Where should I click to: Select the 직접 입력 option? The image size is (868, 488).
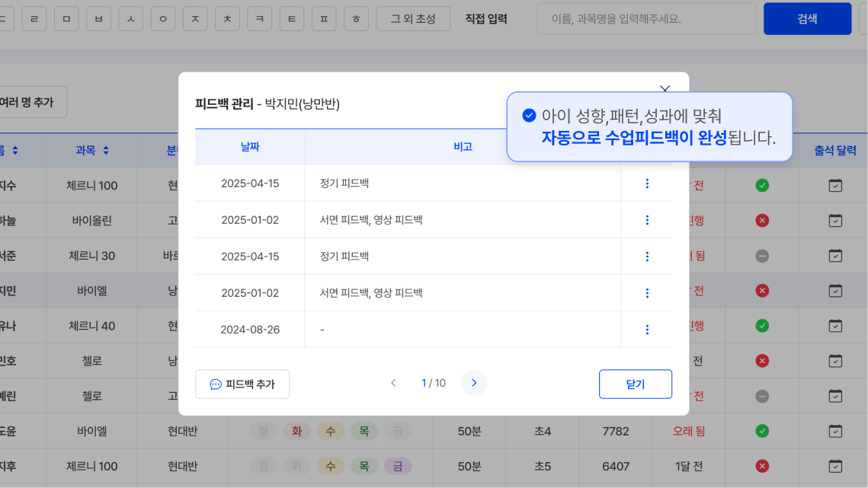(485, 18)
